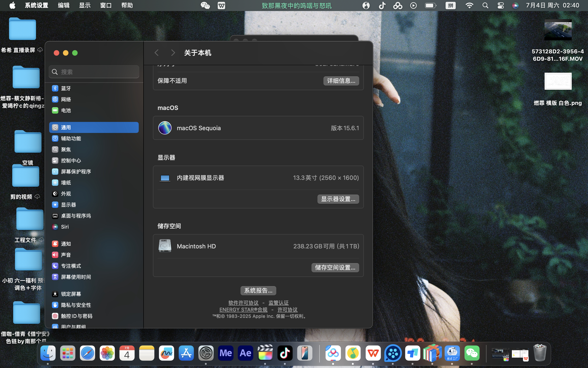The width and height of the screenshot is (588, 368).
Task: Open the 显示 menu in the menu bar
Action: click(85, 5)
